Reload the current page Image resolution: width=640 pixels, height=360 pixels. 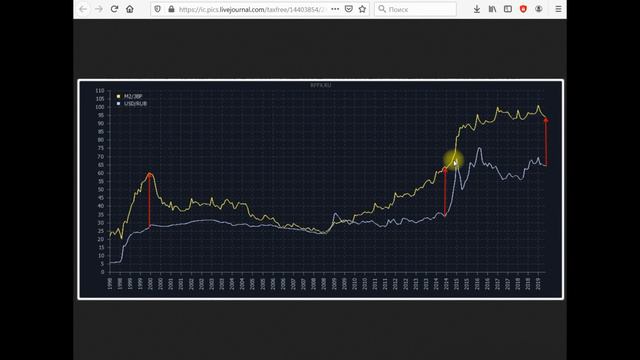pyautogui.click(x=114, y=9)
